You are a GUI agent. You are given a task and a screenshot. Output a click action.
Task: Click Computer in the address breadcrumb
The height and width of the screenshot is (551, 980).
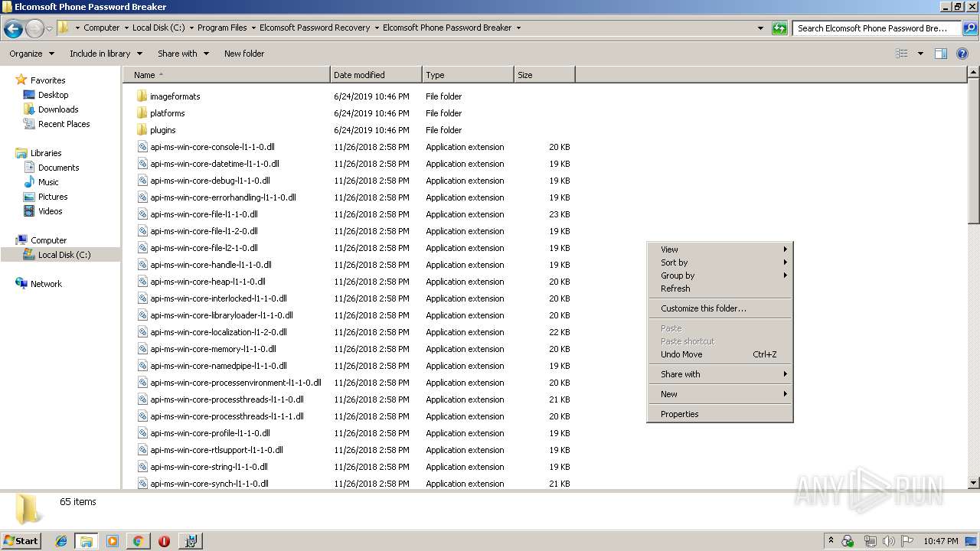point(101,28)
